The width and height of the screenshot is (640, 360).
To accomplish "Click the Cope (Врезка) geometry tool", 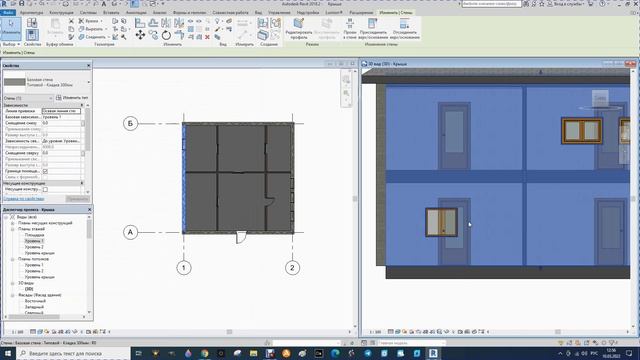I will point(91,21).
